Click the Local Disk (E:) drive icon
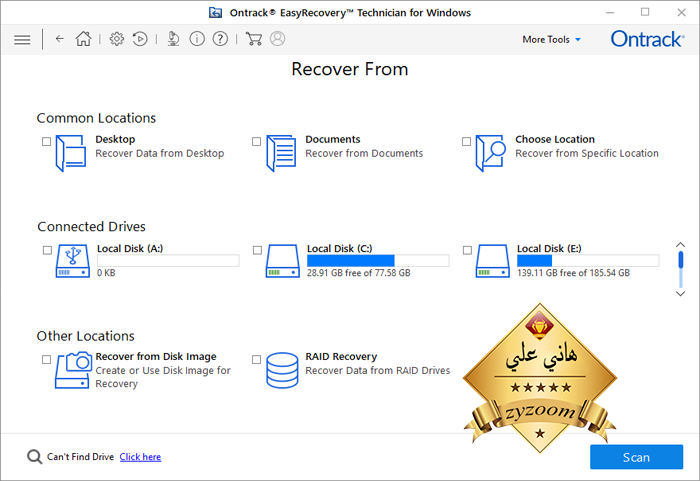The height and width of the screenshot is (481, 700). 492,261
